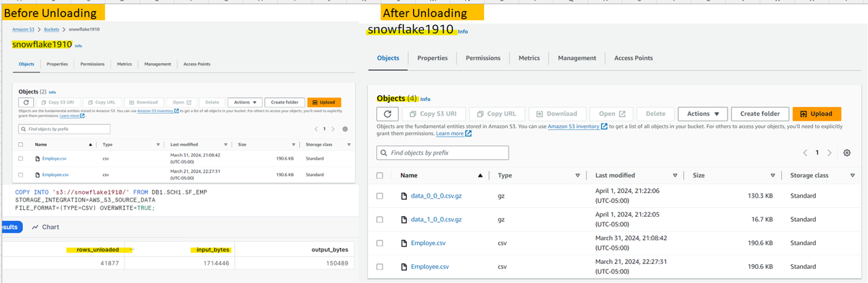Select all objects checkbox in Before Unloading table
The image size is (868, 283).
(x=21, y=144)
